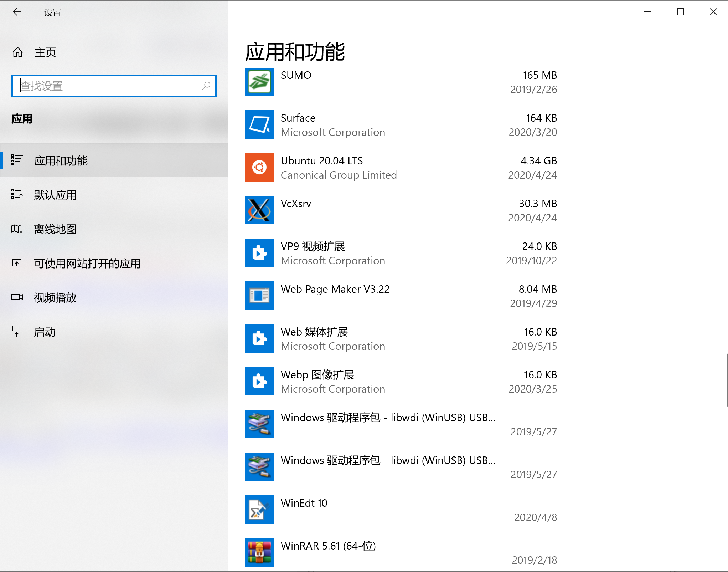Select the Webp 图像扩展 entry name
Viewport: 728px width, 572px height.
317,375
